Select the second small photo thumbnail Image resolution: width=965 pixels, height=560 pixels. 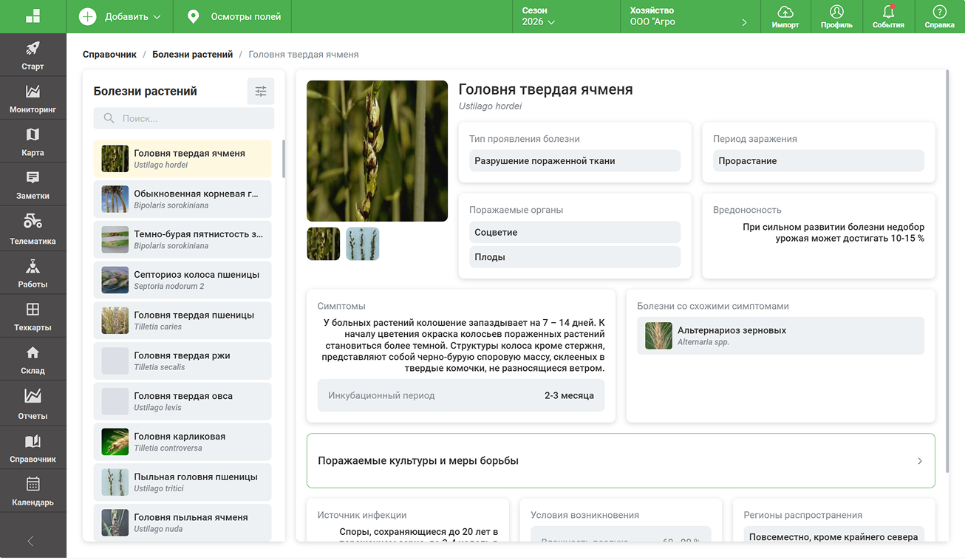363,244
